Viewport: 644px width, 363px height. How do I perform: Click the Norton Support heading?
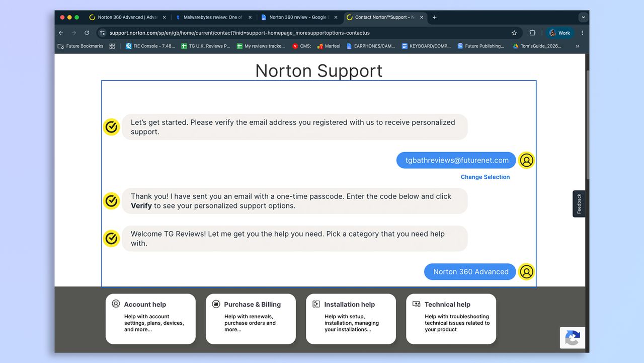point(319,70)
